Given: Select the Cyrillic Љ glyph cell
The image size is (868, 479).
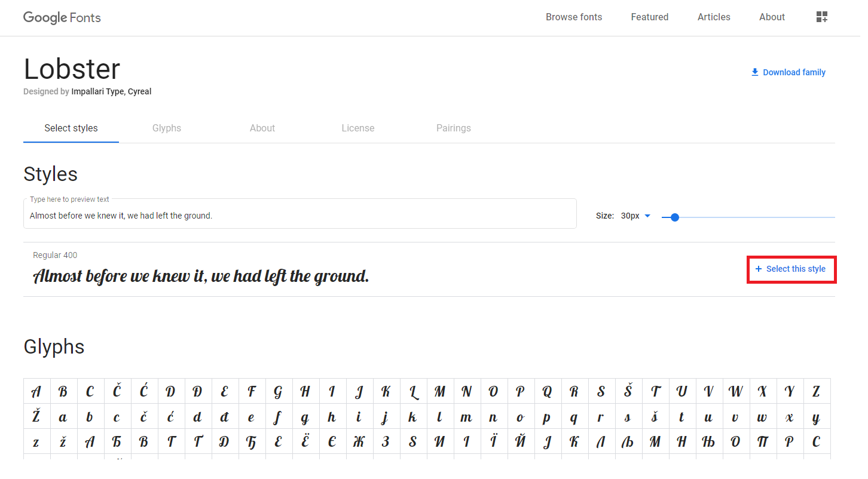Looking at the screenshot, I should 628,442.
